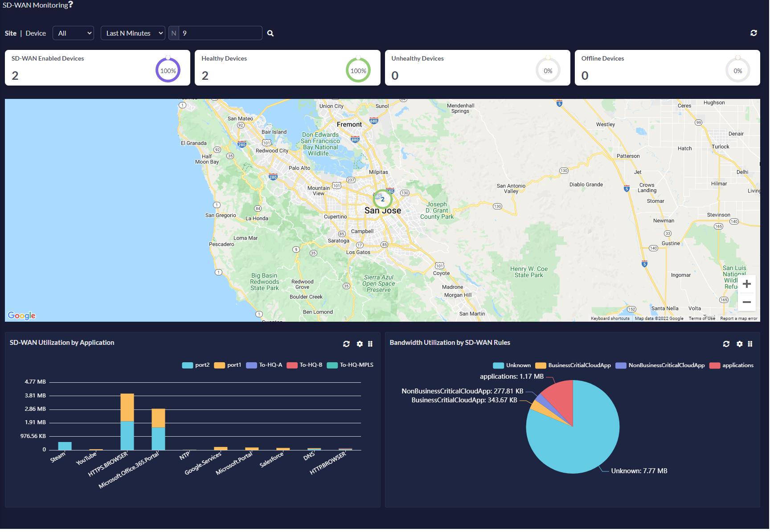Refresh the Bandwidth Utilization by SD-WAN Rules widget
Screen dimensions: 770x532
tap(726, 344)
